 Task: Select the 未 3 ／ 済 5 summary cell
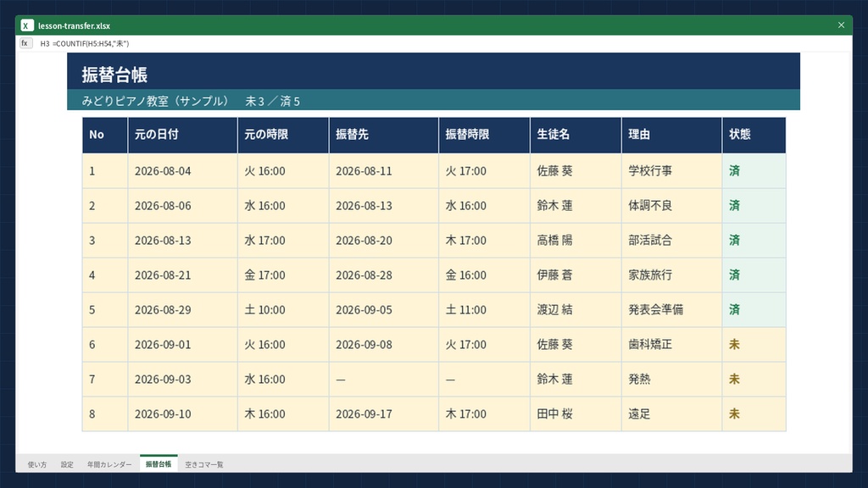pyautogui.click(x=272, y=101)
